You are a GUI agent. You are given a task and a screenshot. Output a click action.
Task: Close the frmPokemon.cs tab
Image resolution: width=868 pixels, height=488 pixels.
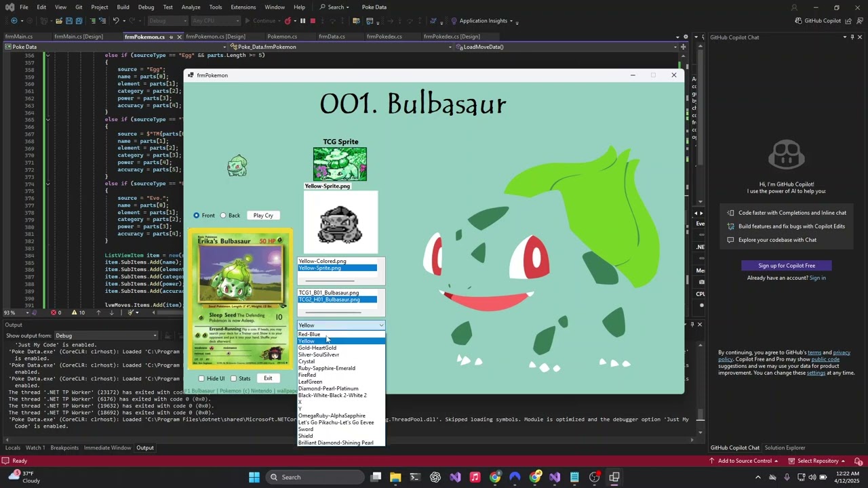[178, 37]
